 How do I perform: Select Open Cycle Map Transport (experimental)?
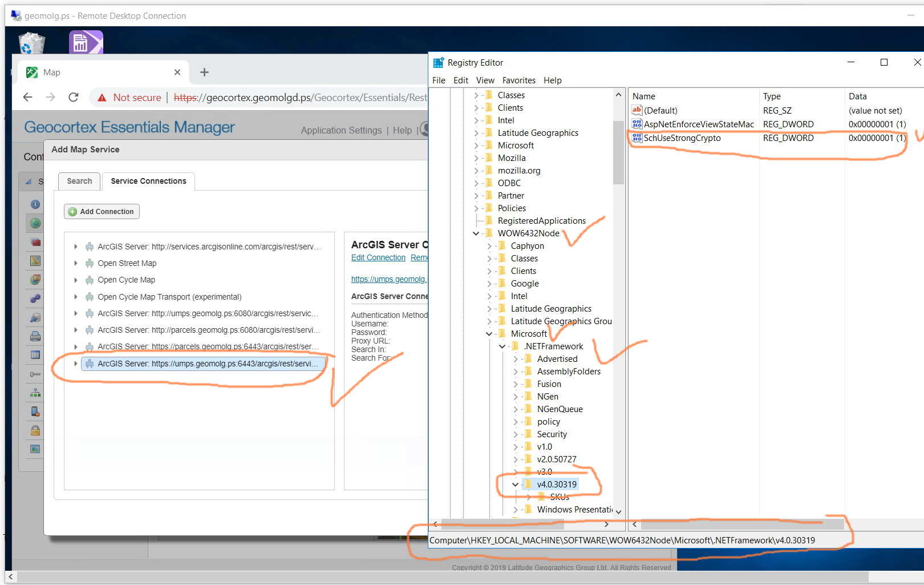coord(169,297)
